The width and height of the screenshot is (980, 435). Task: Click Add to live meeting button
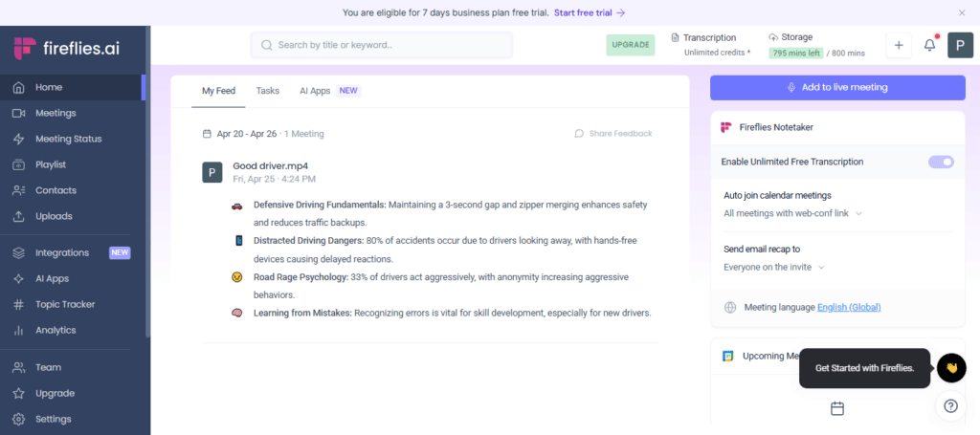837,87
